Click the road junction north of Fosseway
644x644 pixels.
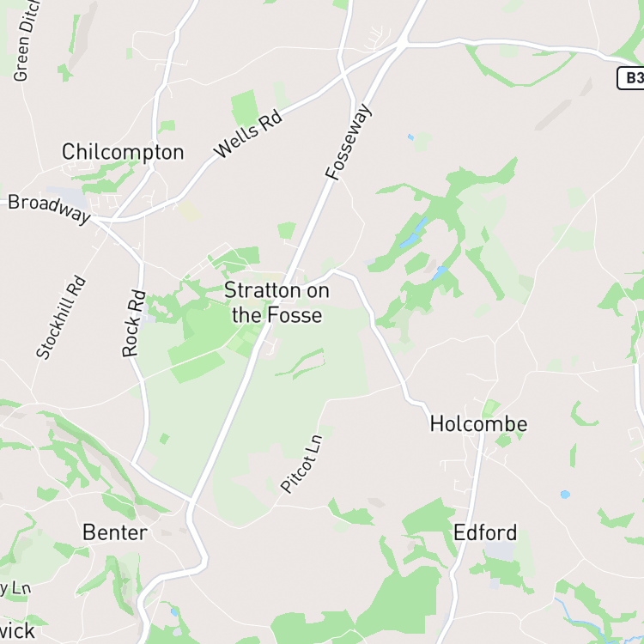(403, 42)
